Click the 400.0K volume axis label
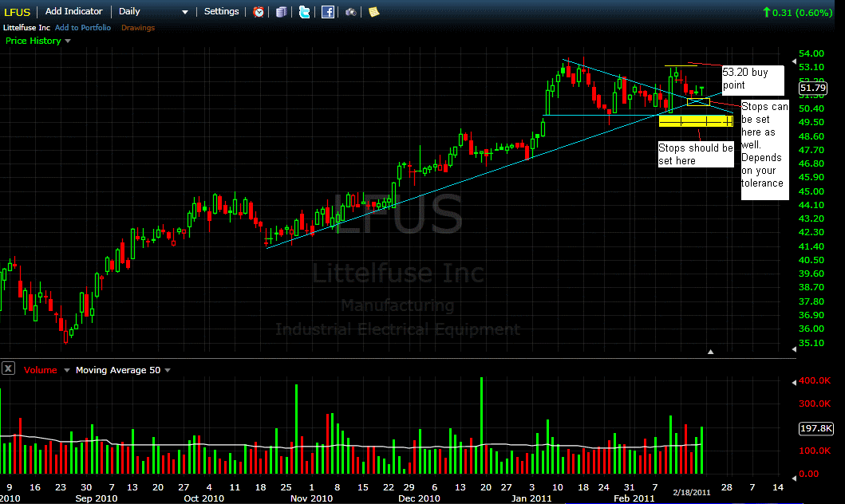 coord(815,380)
